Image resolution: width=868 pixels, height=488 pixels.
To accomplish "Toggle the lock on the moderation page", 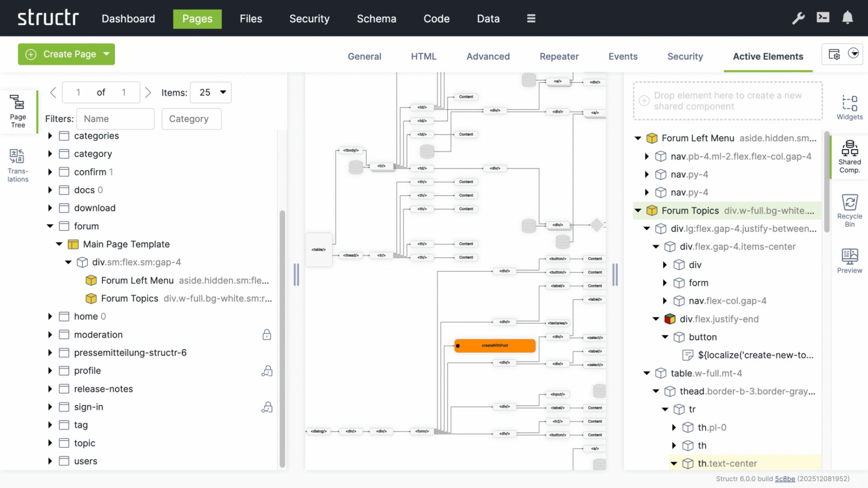I will point(267,334).
